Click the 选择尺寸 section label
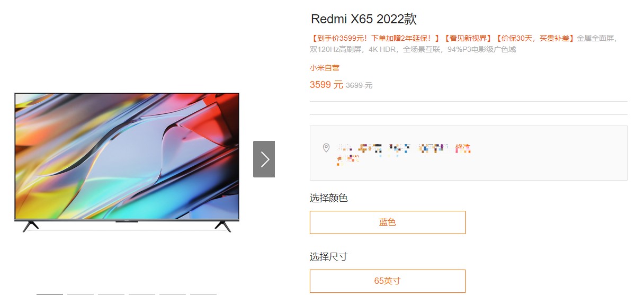Screen dimensions: 644x295 pyautogui.click(x=329, y=257)
